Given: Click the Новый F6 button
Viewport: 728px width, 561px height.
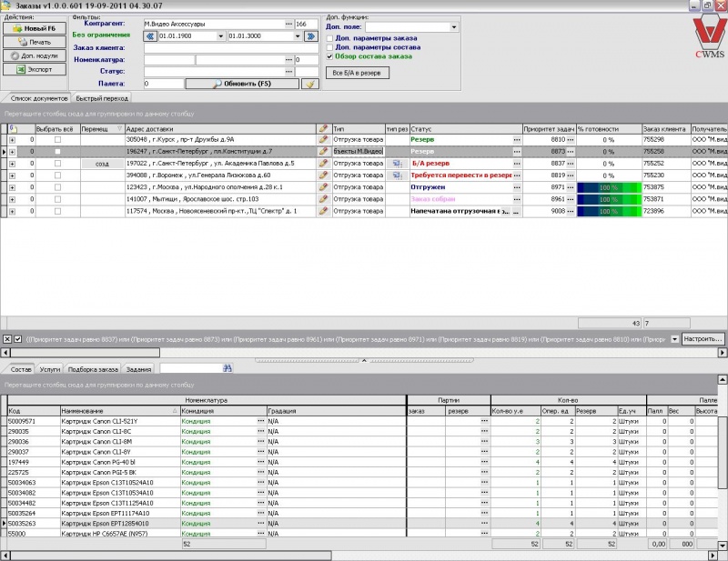Looking at the screenshot, I should pyautogui.click(x=34, y=28).
